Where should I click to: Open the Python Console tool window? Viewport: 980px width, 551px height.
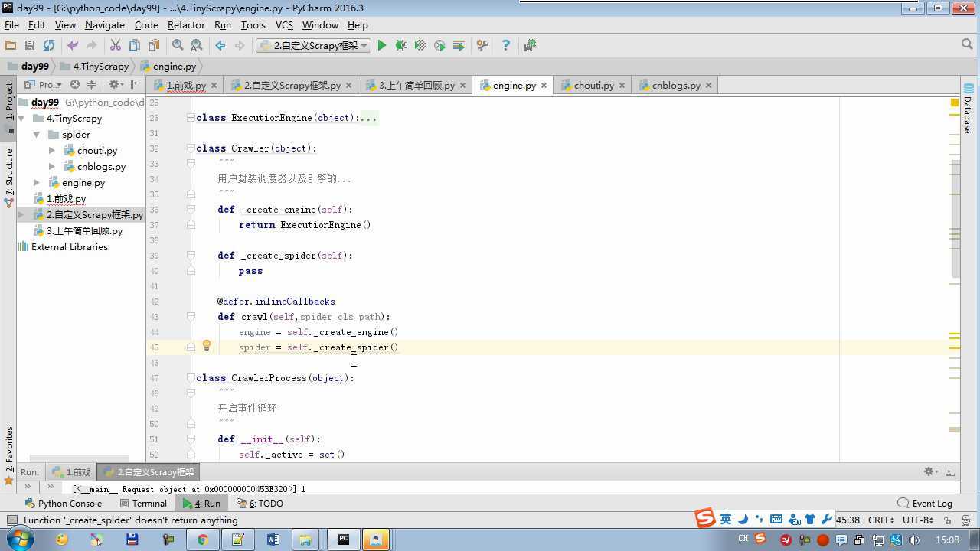click(64, 504)
